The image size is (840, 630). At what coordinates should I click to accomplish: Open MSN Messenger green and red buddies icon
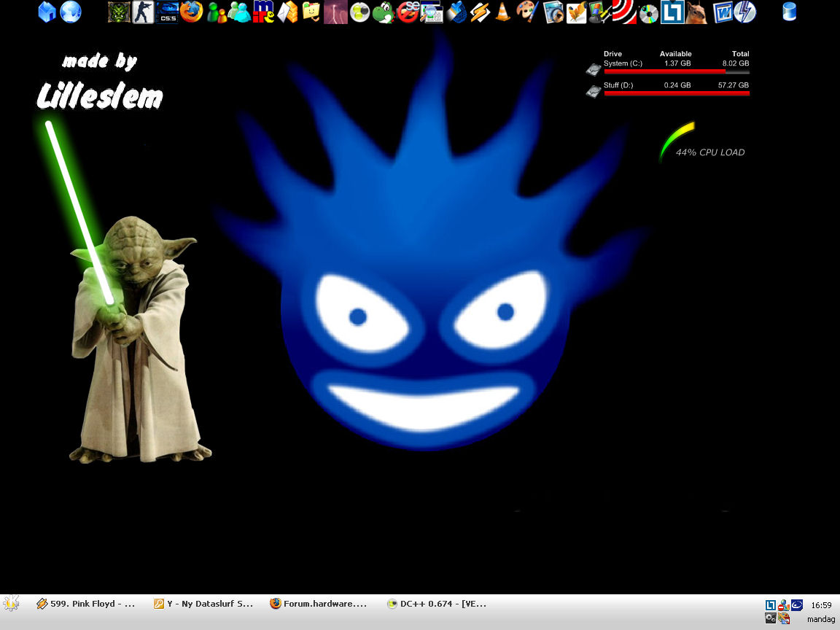coord(217,12)
